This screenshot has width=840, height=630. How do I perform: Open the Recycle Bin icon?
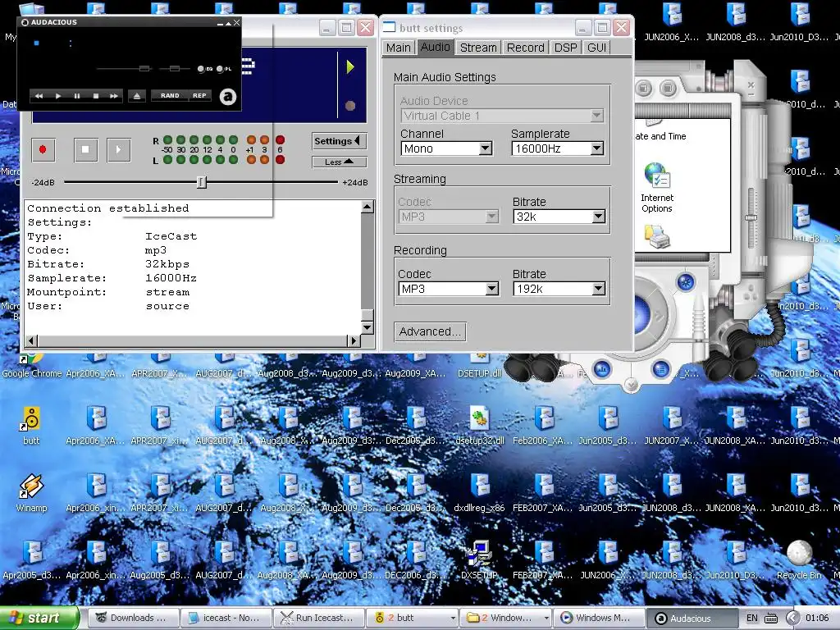pos(799,559)
